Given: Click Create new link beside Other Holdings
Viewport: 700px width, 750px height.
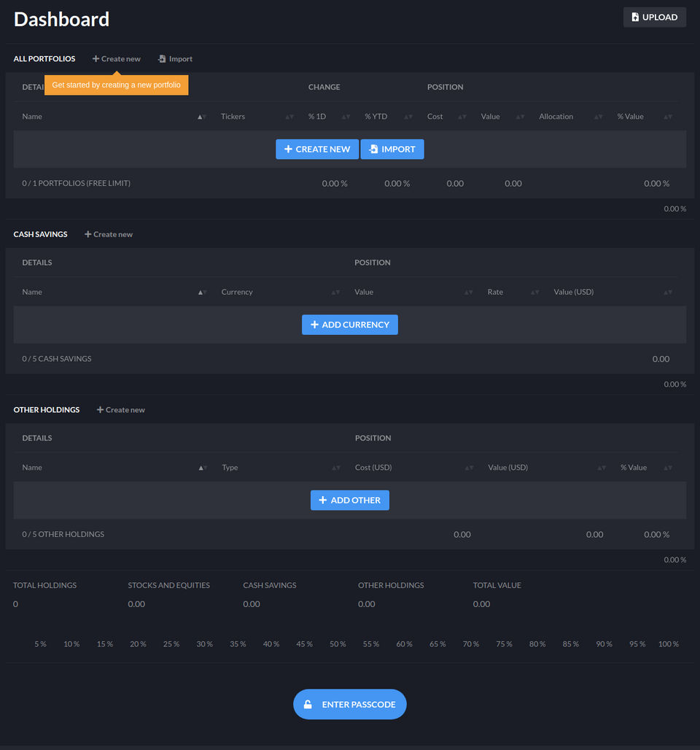Looking at the screenshot, I should [x=121, y=410].
